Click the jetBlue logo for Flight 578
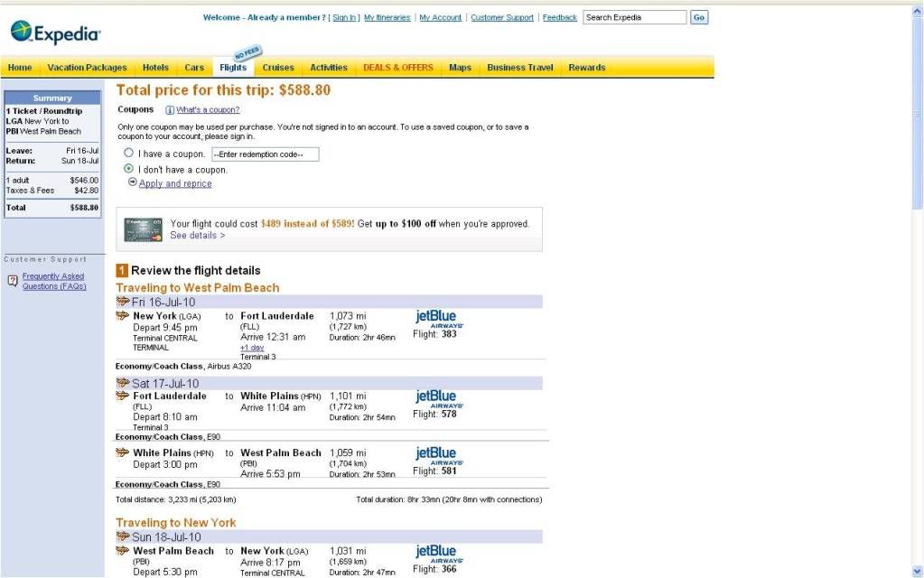This screenshot has width=924, height=578. pyautogui.click(x=439, y=399)
